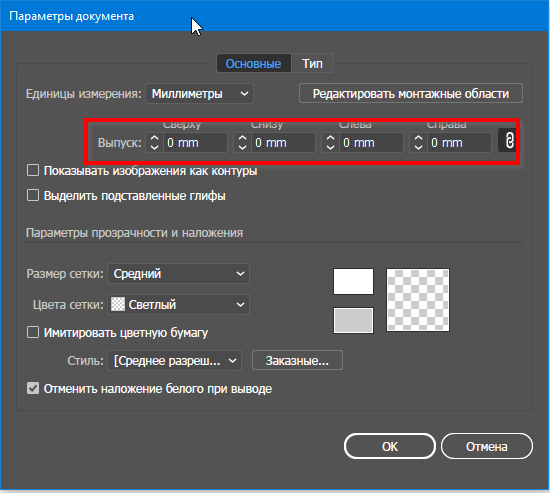Select the Основные tab
550x493 pixels.
(253, 64)
